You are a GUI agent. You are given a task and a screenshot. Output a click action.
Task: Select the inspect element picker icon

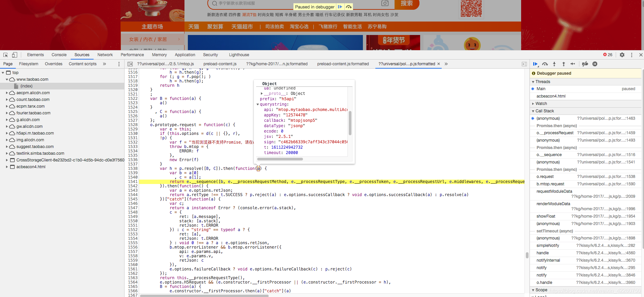[x=5, y=55]
